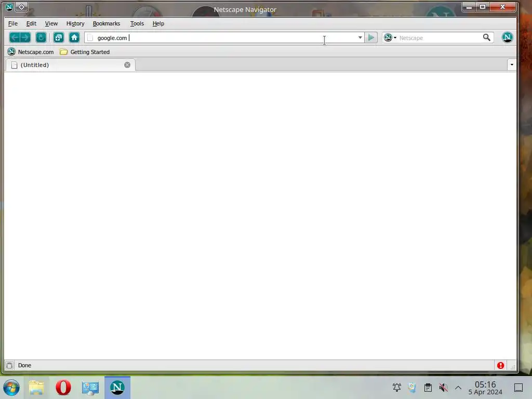532x399 pixels.
Task: Open the list all tabs dropdown
Action: [x=512, y=64]
